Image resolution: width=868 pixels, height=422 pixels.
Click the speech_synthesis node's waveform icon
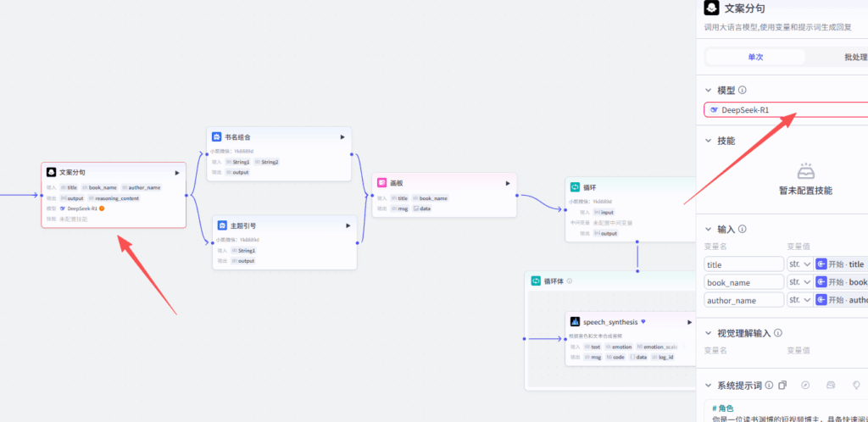[x=575, y=322]
